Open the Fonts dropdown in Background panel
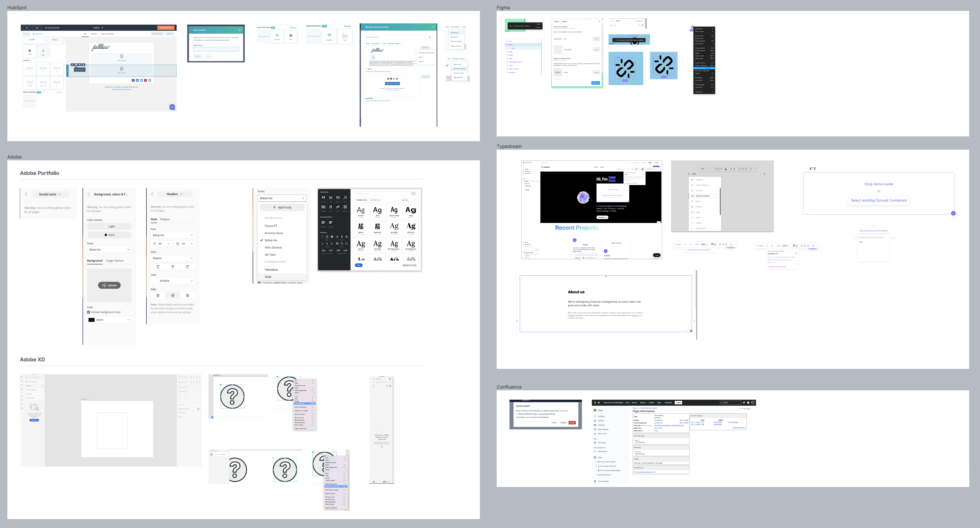 click(x=109, y=250)
